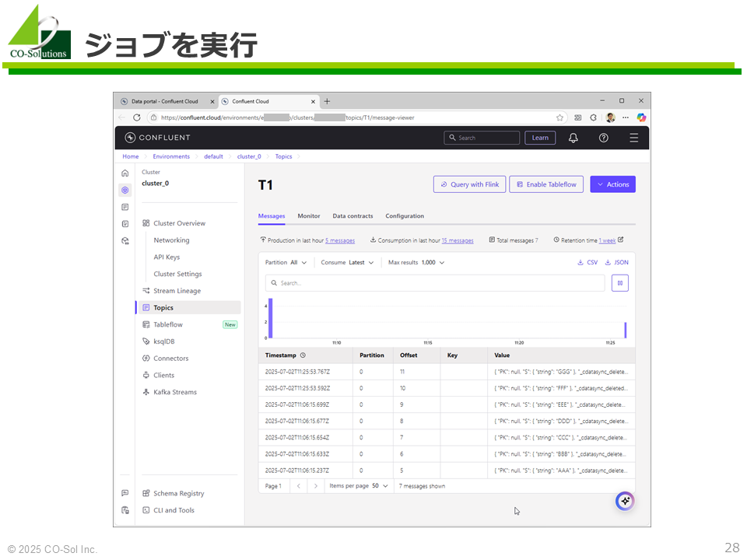Click the browser back arrow

122,117
